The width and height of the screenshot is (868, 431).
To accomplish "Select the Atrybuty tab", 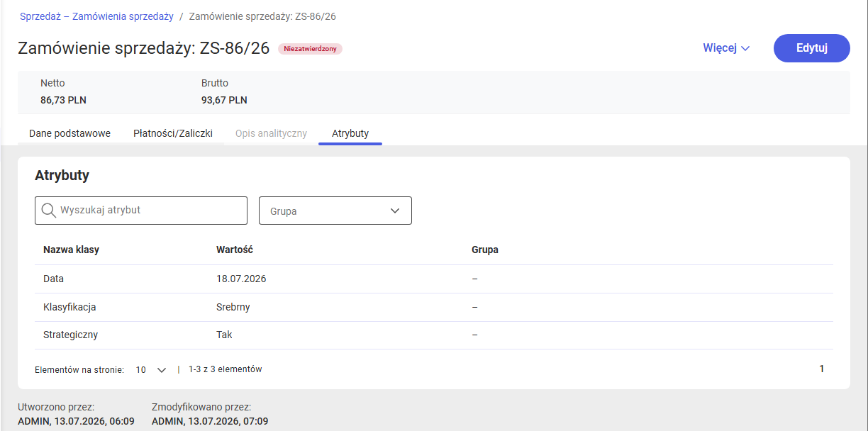I will [350, 133].
